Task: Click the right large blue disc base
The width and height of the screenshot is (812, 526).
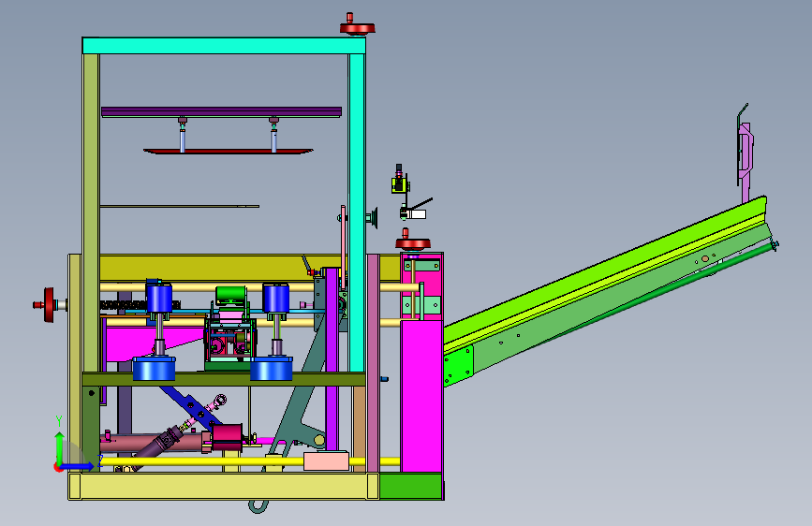Action: pos(272,368)
